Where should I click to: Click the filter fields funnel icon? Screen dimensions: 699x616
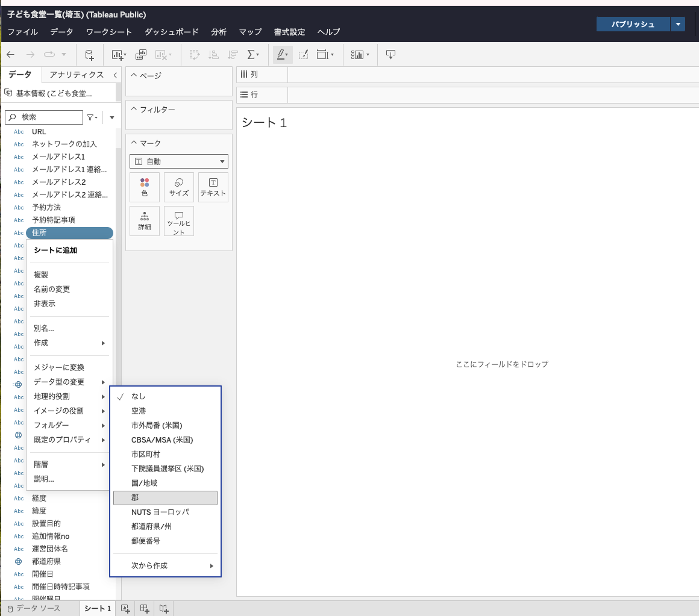click(x=92, y=117)
